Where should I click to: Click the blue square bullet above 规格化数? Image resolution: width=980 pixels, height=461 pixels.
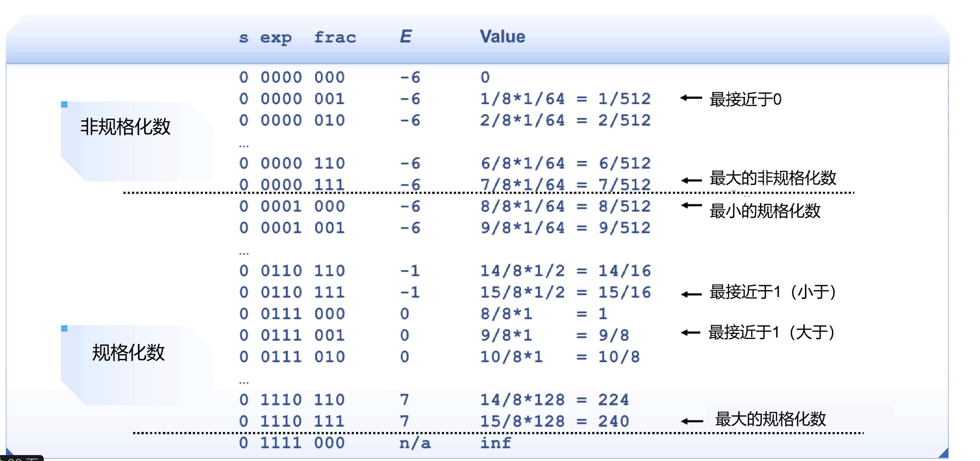pyautogui.click(x=64, y=328)
